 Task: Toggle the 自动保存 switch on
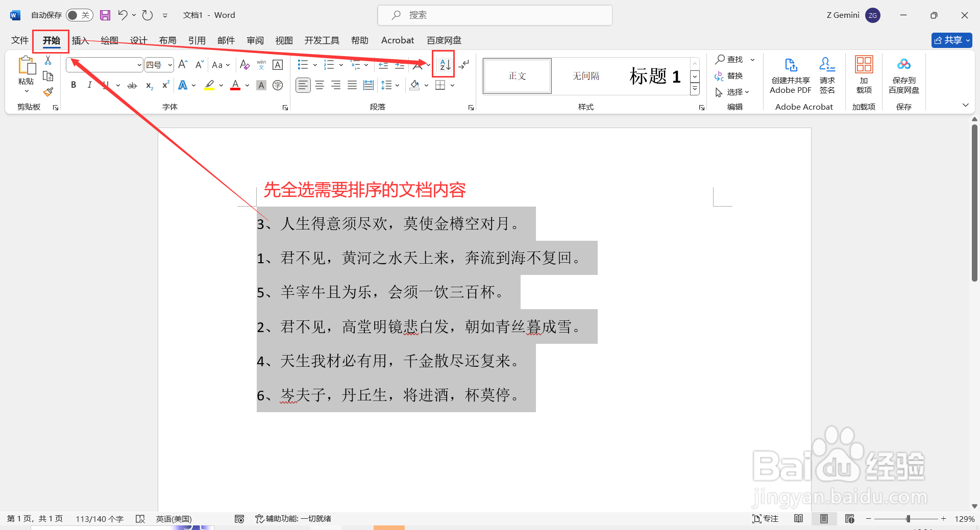79,15
